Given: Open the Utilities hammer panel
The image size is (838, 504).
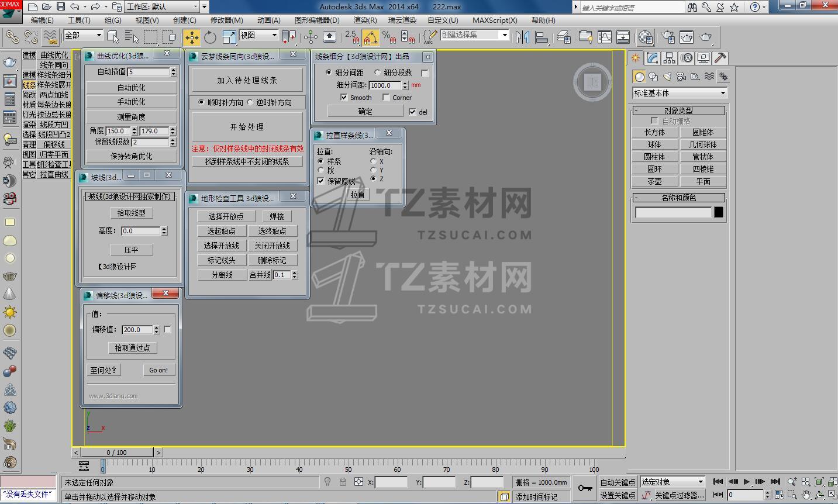Looking at the screenshot, I should (720, 58).
